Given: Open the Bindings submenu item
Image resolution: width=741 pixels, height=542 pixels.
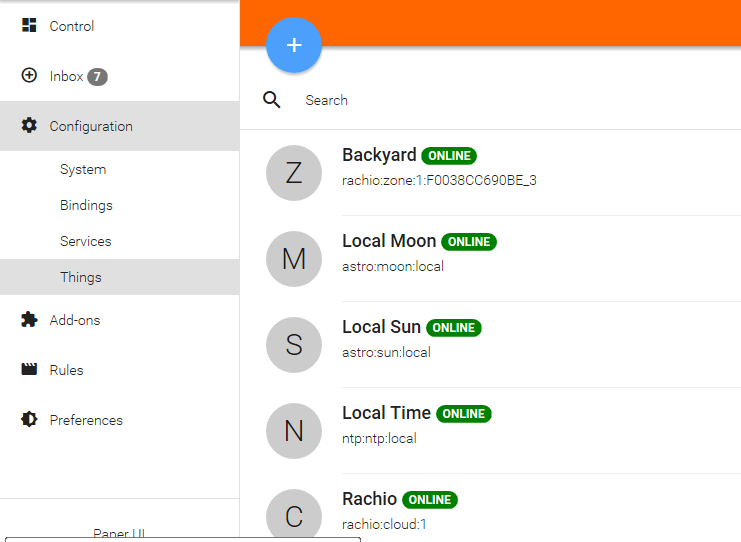Looking at the screenshot, I should (x=86, y=206).
